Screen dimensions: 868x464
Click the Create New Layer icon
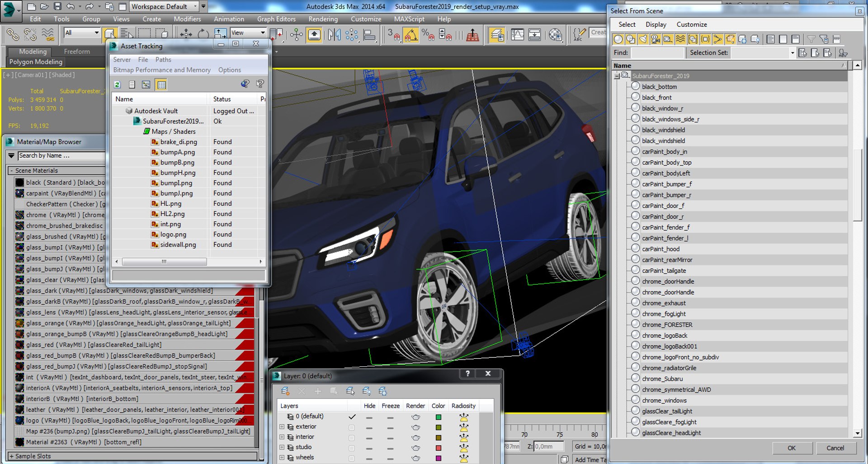click(285, 391)
